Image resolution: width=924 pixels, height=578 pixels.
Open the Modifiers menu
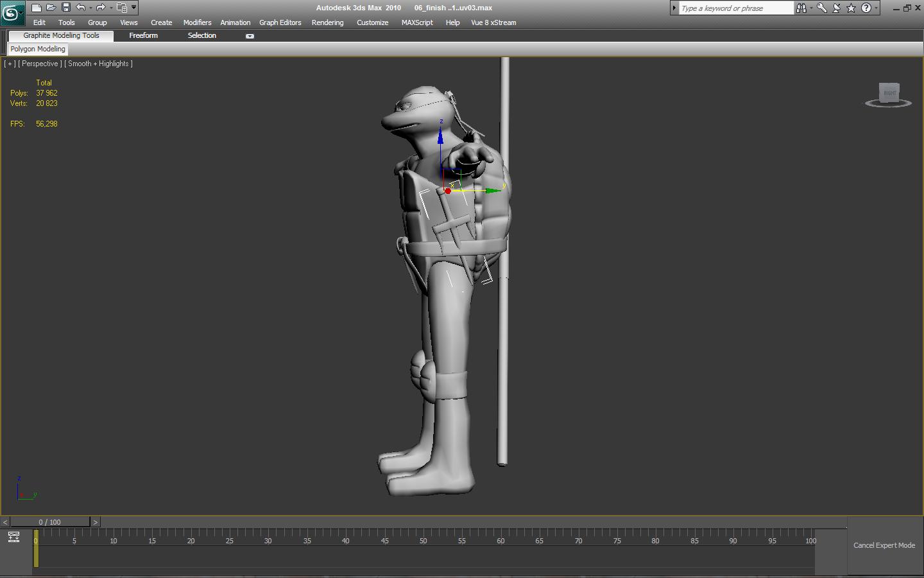point(197,22)
